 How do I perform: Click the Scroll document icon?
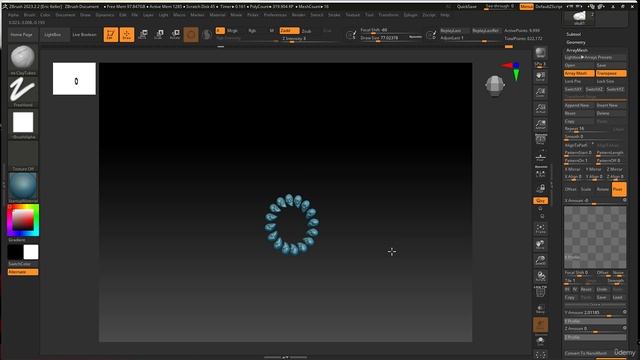[x=540, y=76]
